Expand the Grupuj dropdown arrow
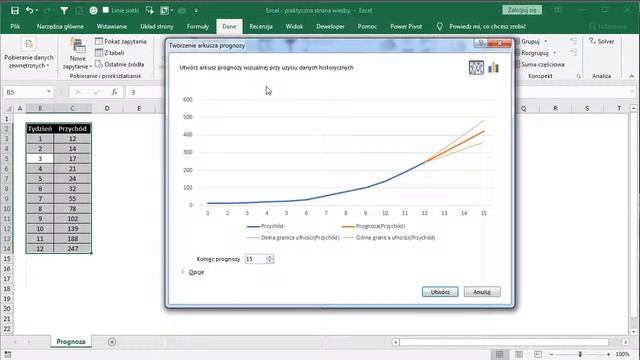Viewport: 640px width, 360px height. 546,41
